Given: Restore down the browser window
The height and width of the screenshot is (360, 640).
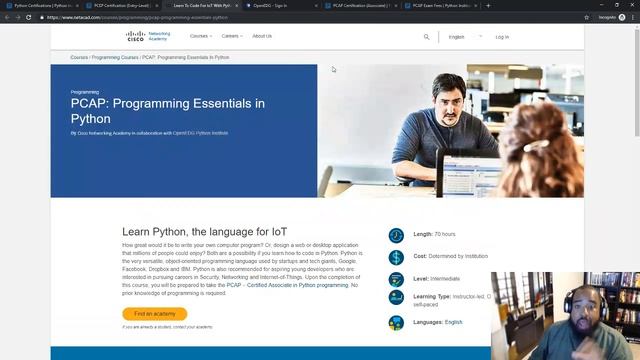Looking at the screenshot, I should (617, 5).
